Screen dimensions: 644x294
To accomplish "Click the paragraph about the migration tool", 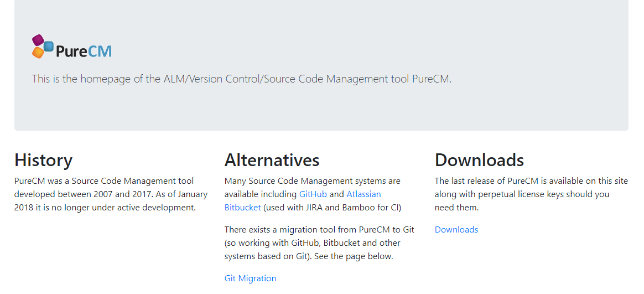I will tap(319, 243).
